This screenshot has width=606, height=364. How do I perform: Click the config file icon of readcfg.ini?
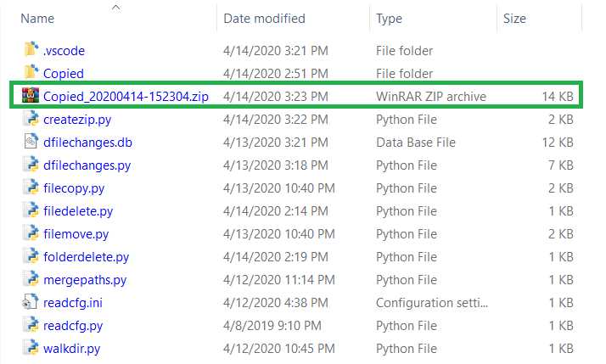click(x=31, y=302)
